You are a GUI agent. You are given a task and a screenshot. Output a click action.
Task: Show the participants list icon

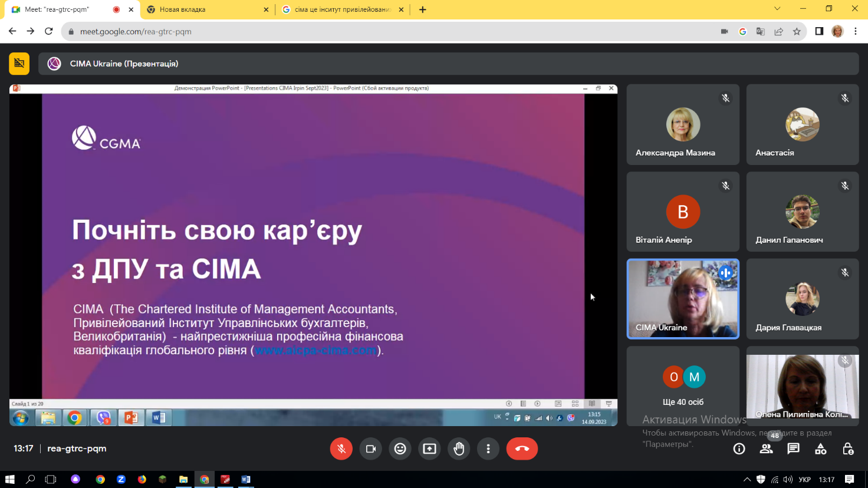tap(766, 449)
